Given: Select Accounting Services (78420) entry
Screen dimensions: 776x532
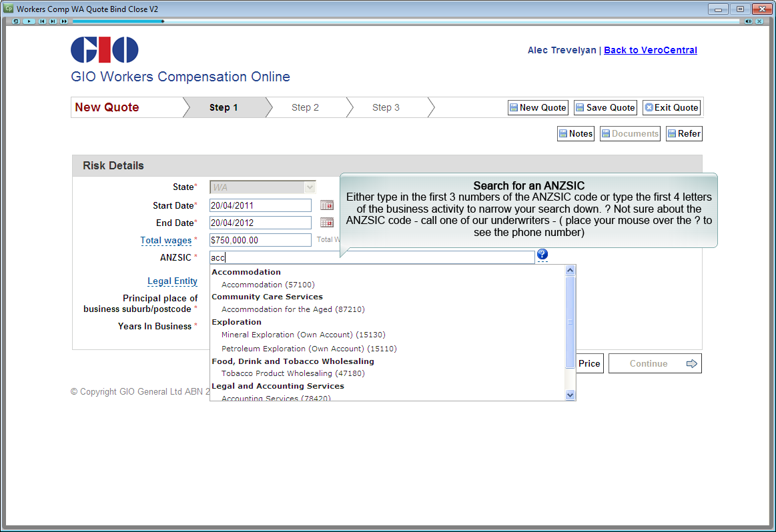Looking at the screenshot, I should pyautogui.click(x=276, y=397).
